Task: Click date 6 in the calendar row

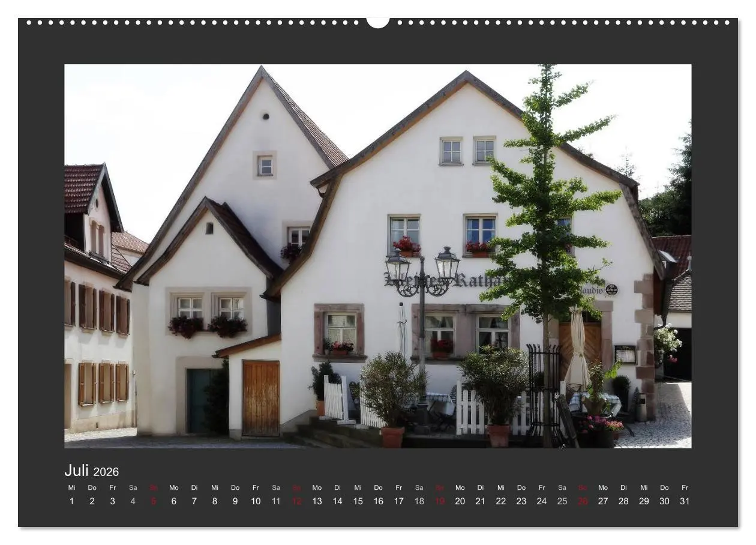Action: point(174,501)
